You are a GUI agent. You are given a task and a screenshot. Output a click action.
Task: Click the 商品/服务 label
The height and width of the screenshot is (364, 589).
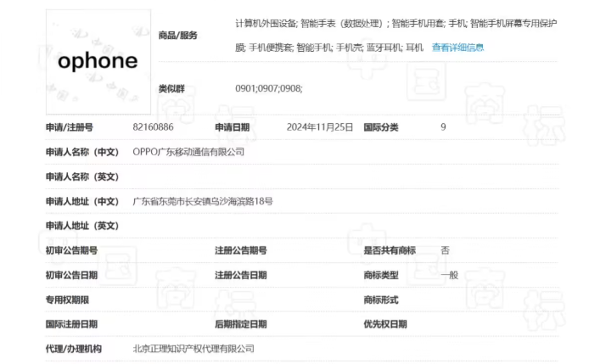pos(177,36)
